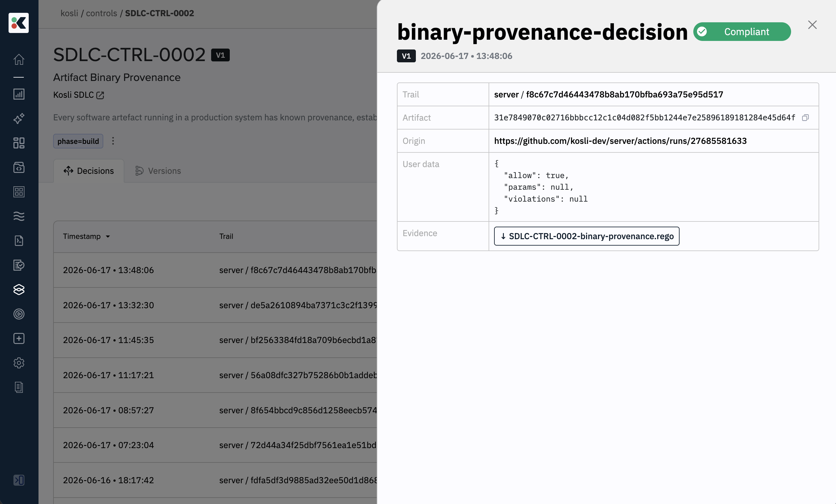Sort by the Timestamp column header

click(86, 236)
